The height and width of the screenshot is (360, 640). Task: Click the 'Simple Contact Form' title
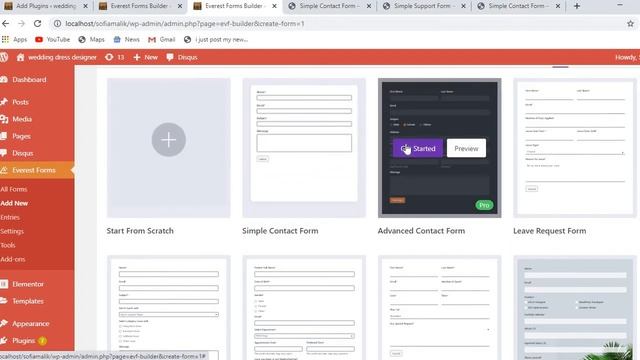pyautogui.click(x=280, y=231)
